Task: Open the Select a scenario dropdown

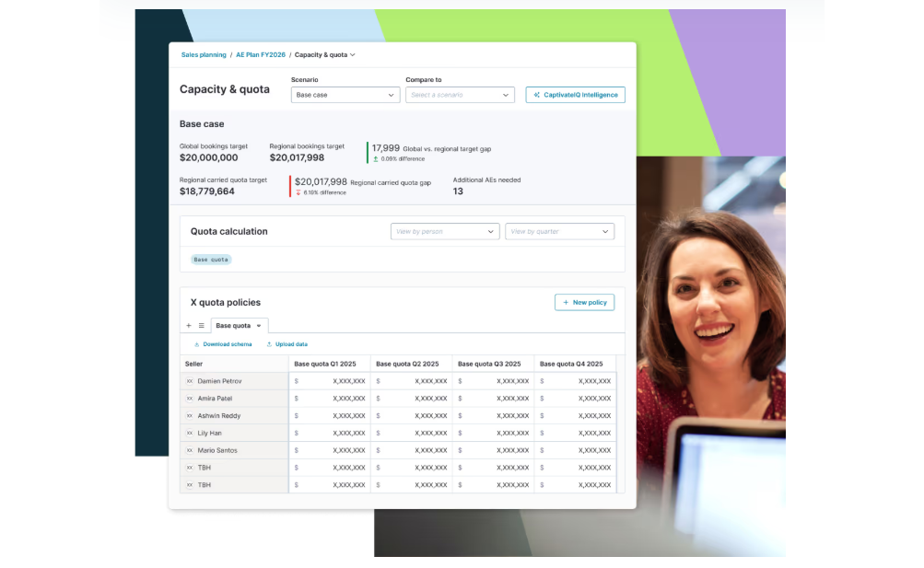Action: click(x=460, y=95)
